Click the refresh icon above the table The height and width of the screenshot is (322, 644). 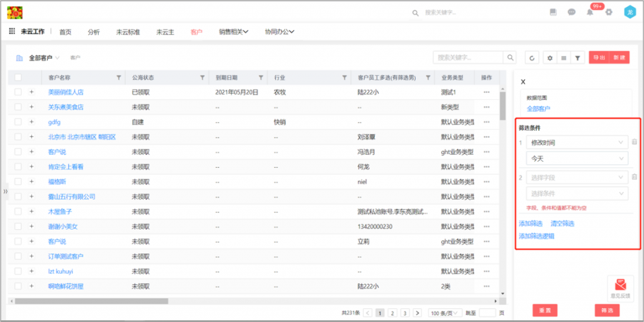[x=532, y=58]
